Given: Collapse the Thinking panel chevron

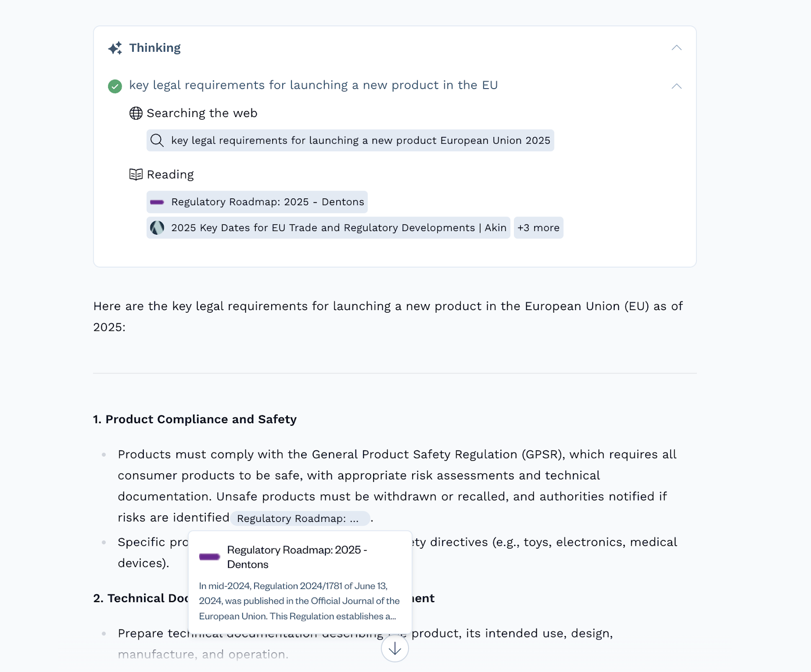Looking at the screenshot, I should pos(676,48).
